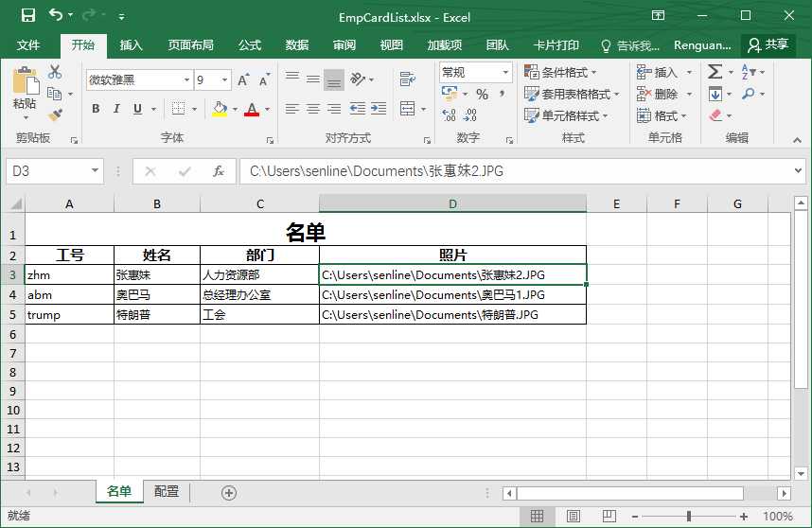Switch to the 插入 ribbon tab
The width and height of the screenshot is (812, 528).
[x=131, y=45]
